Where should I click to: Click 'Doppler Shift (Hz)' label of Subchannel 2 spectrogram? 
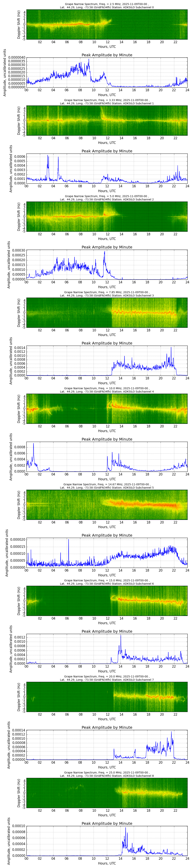pyautogui.click(x=19, y=217)
